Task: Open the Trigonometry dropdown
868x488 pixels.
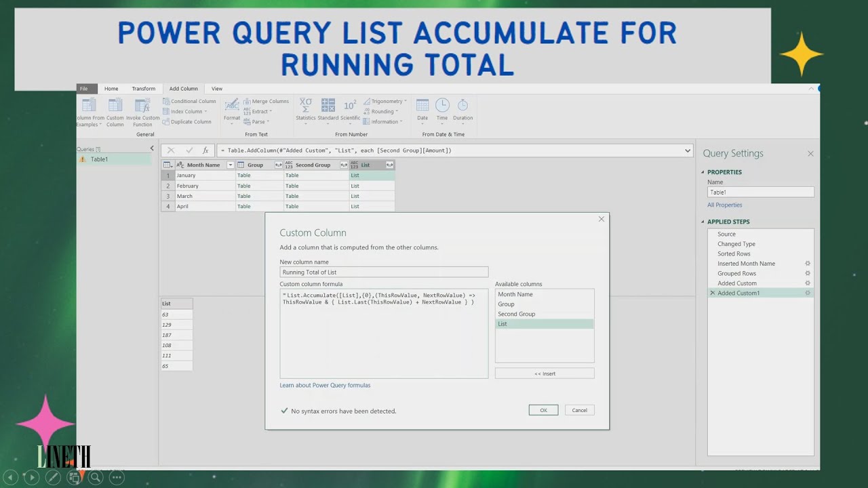Action: coord(385,101)
